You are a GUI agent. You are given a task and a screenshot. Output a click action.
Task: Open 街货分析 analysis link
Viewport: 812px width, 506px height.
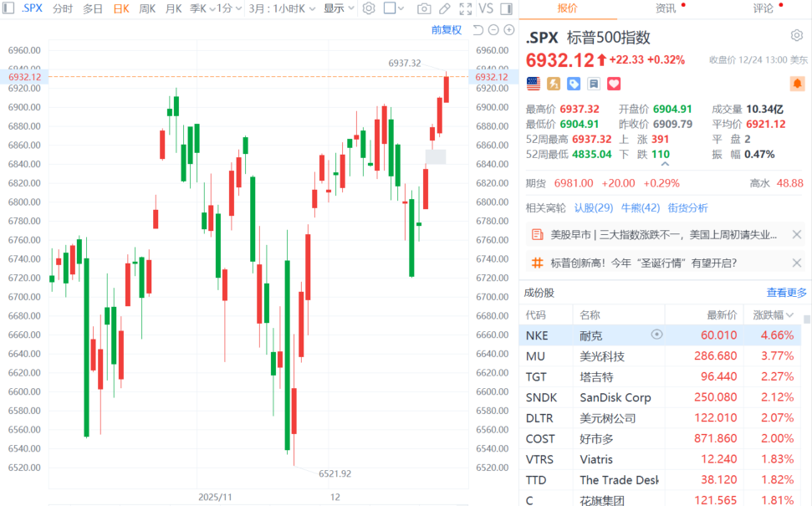687,207
